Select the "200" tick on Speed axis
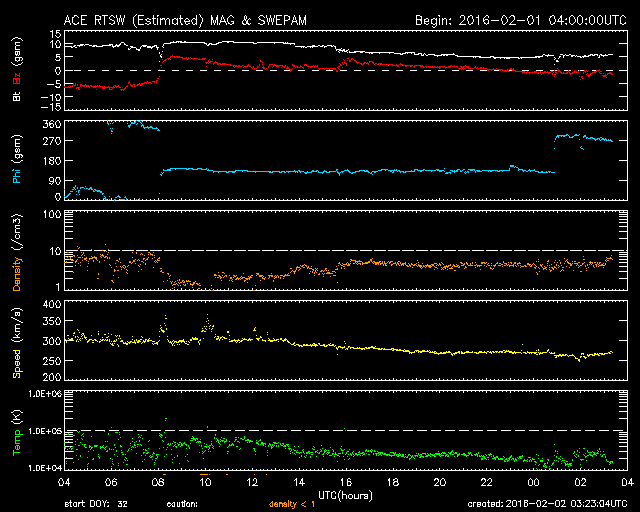The width and height of the screenshot is (640, 512). [x=52, y=377]
